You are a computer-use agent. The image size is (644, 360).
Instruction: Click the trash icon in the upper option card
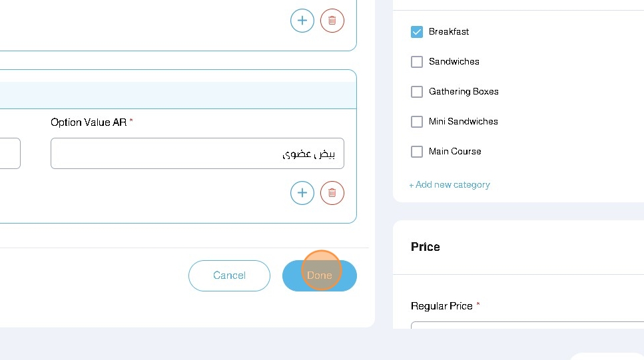(x=332, y=21)
